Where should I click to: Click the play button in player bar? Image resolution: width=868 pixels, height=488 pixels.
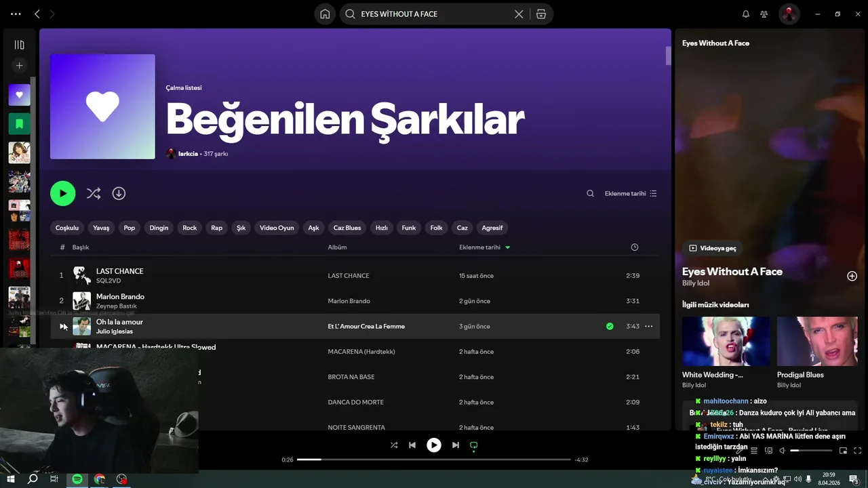point(434,445)
